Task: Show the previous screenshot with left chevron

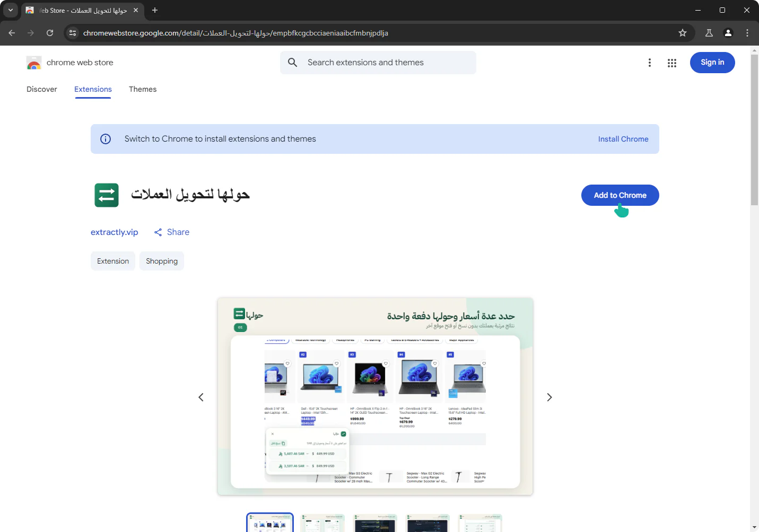Action: (201, 397)
